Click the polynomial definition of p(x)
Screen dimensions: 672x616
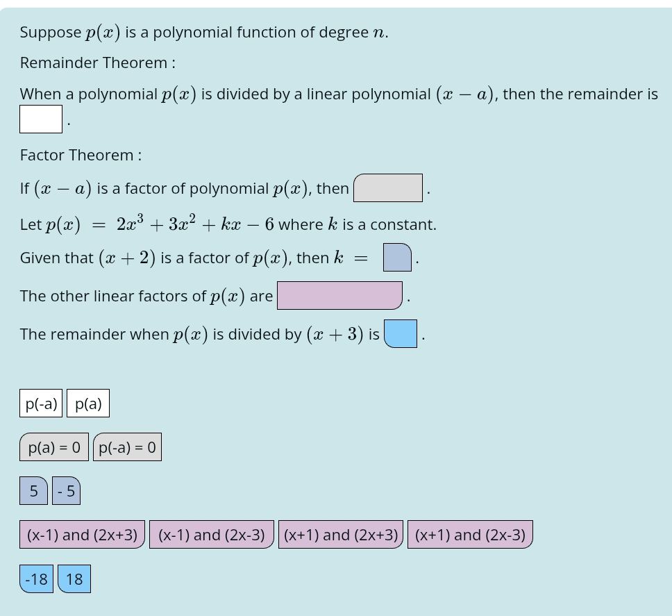[208, 224]
